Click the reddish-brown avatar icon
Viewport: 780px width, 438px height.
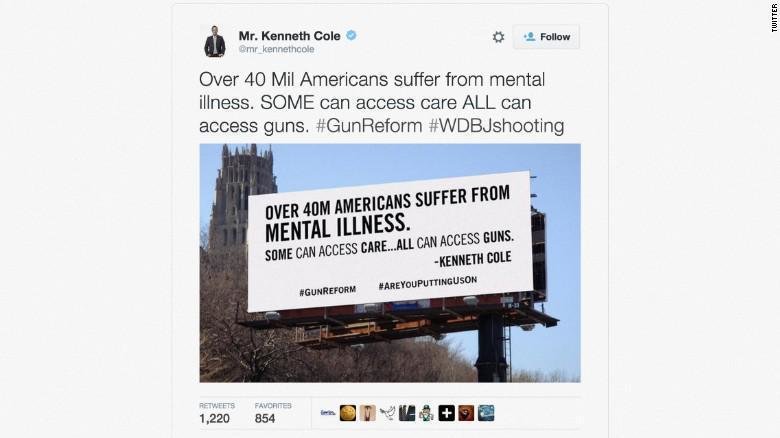point(466,413)
